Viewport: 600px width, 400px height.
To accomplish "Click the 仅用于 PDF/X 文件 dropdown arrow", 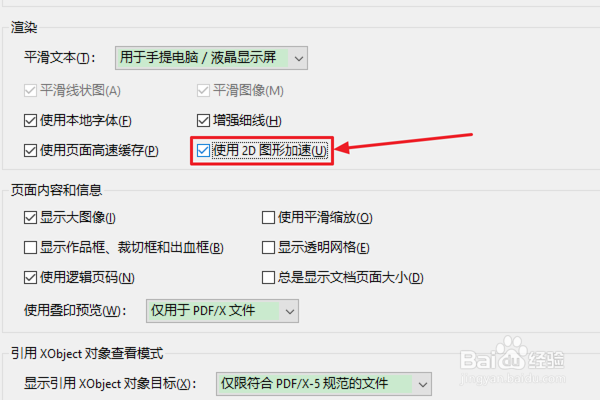I will coord(290,311).
